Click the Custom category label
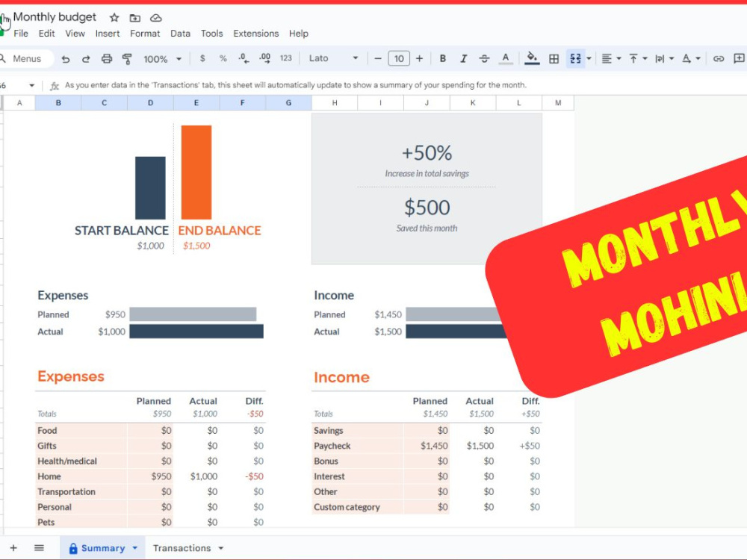747x560 pixels. (x=347, y=507)
